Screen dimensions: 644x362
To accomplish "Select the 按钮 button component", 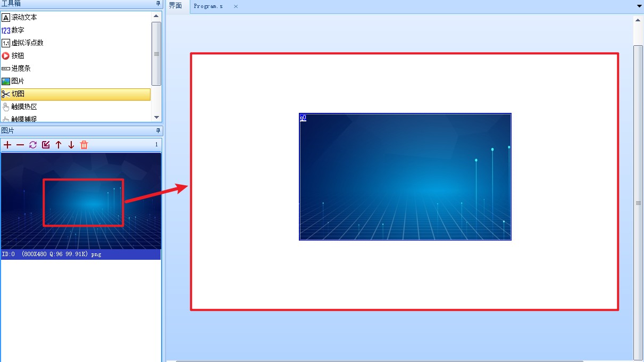I will tap(18, 56).
